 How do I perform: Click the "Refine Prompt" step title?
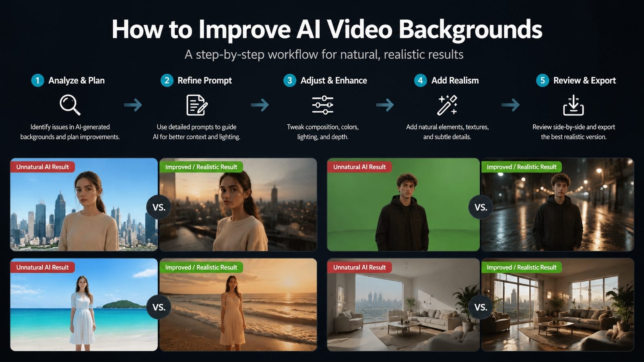(204, 80)
